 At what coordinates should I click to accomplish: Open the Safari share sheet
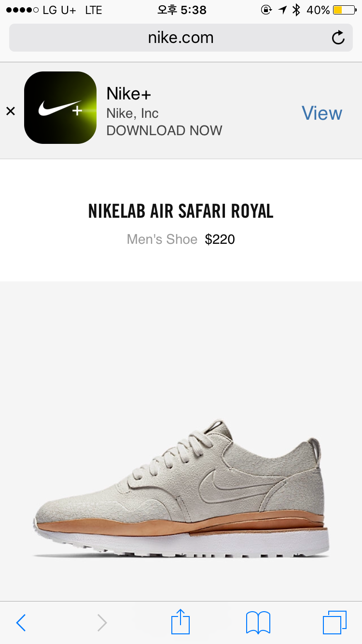[181, 621]
